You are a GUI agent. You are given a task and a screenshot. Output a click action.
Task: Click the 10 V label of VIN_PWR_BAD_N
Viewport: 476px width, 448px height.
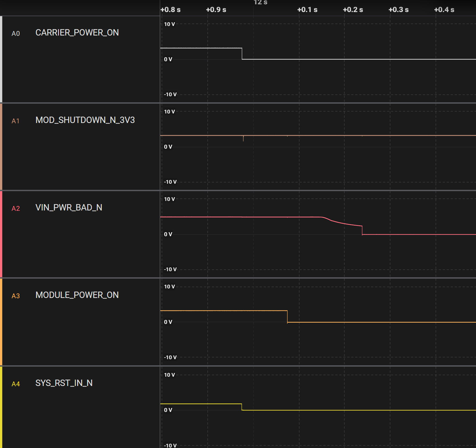pyautogui.click(x=170, y=199)
